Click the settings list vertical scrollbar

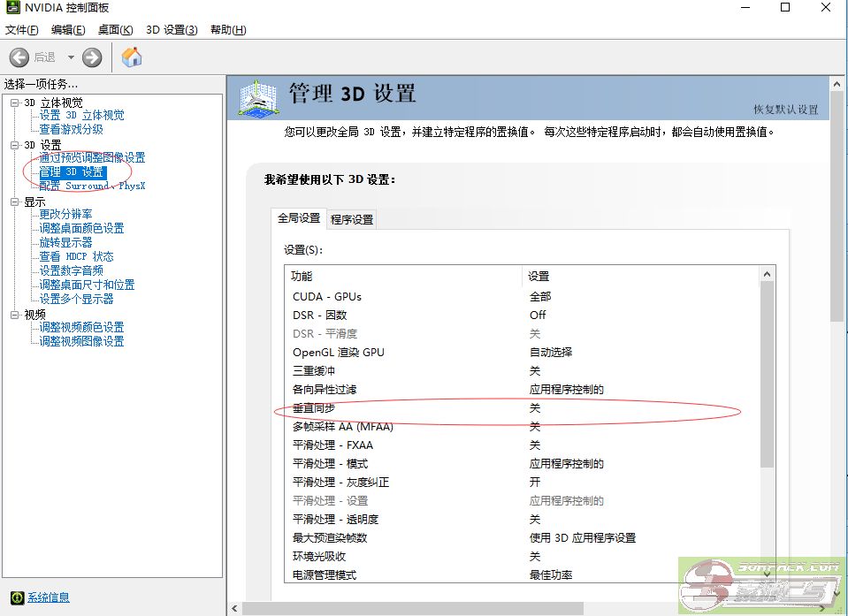pyautogui.click(x=767, y=371)
